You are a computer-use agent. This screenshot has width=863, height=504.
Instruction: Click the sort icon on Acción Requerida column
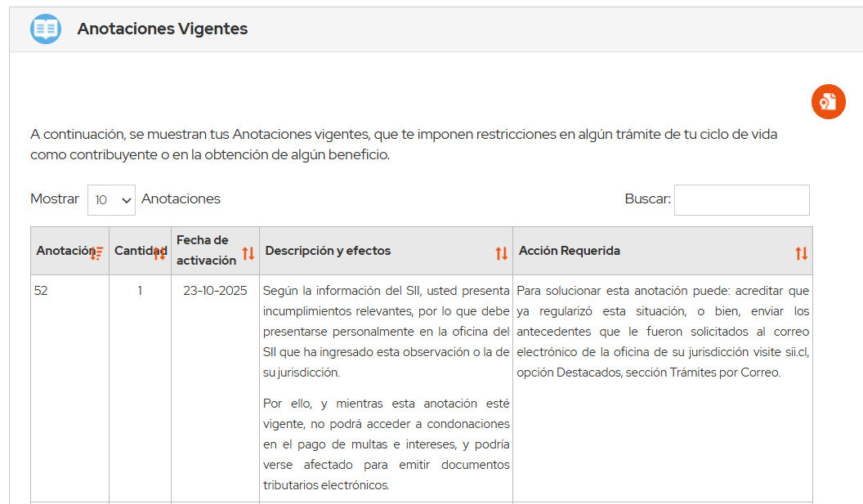(x=801, y=253)
